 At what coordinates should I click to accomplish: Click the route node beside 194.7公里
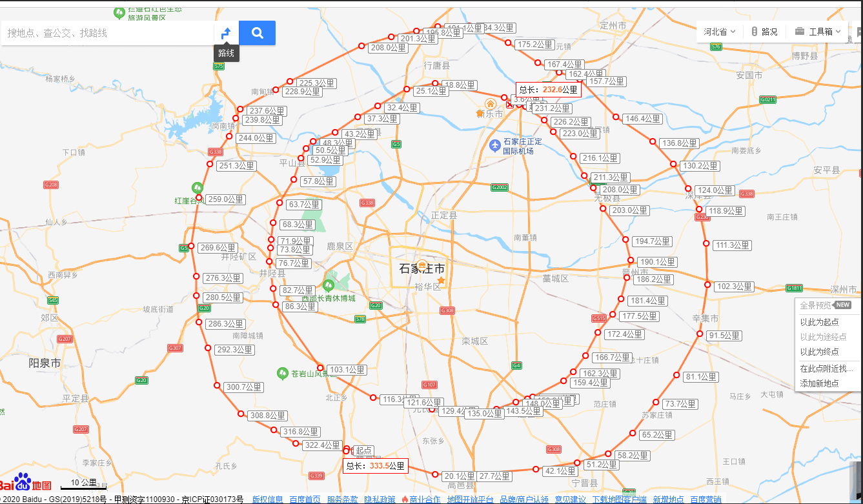625,239
